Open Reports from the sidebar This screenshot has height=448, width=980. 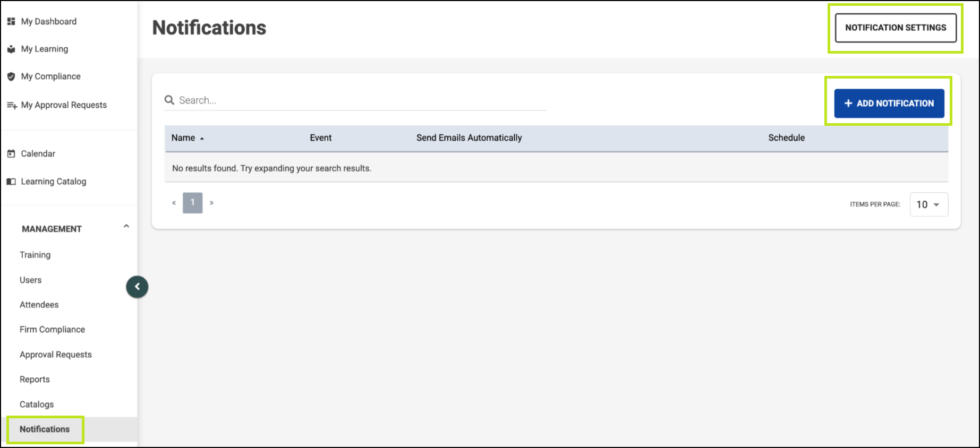pos(35,380)
